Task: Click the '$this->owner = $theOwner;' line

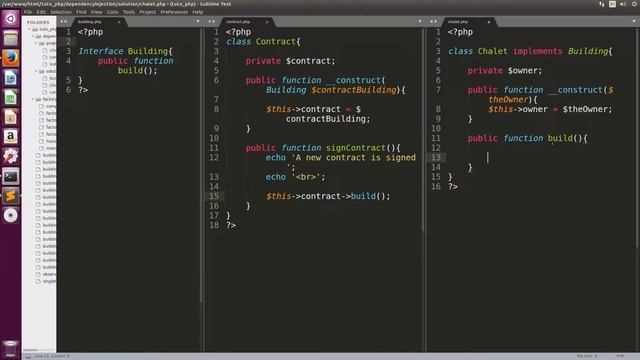Action: coord(550,109)
